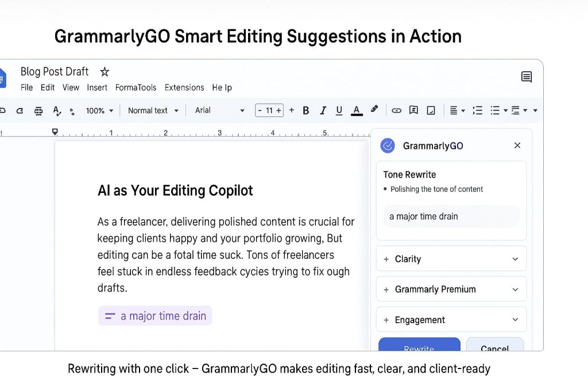Open the bulleted list options arrow
588x392 pixels.
coord(505,111)
